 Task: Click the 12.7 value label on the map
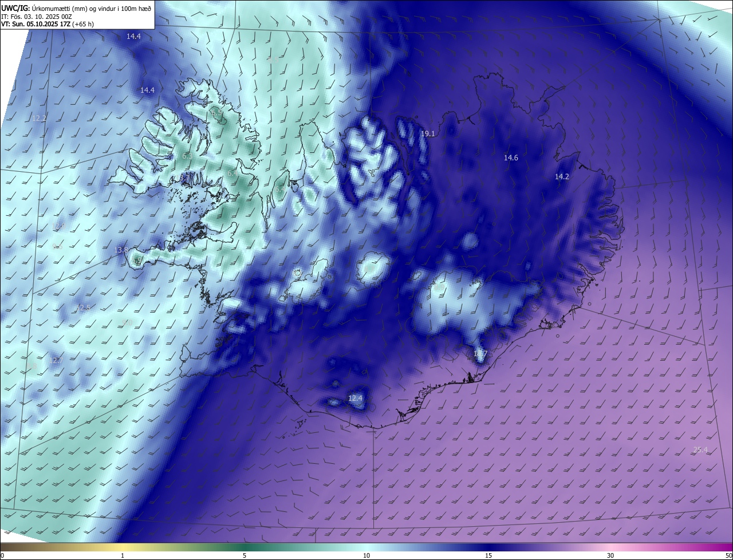click(56, 360)
